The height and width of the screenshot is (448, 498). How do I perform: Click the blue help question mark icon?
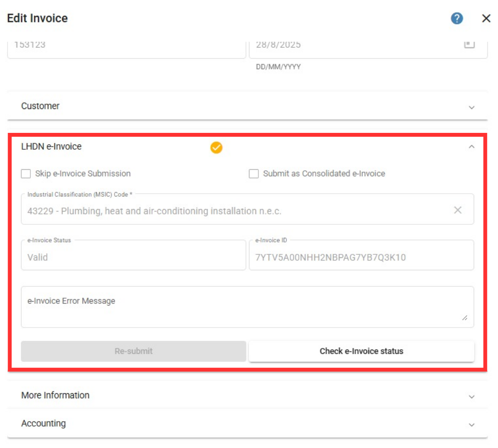click(457, 18)
